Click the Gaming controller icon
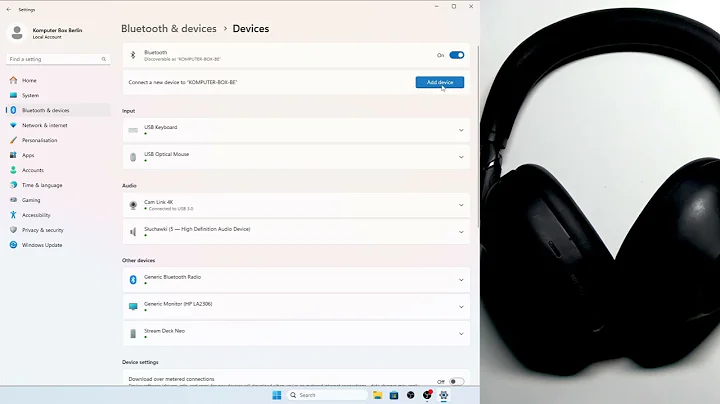Image resolution: width=720 pixels, height=404 pixels. click(13, 200)
